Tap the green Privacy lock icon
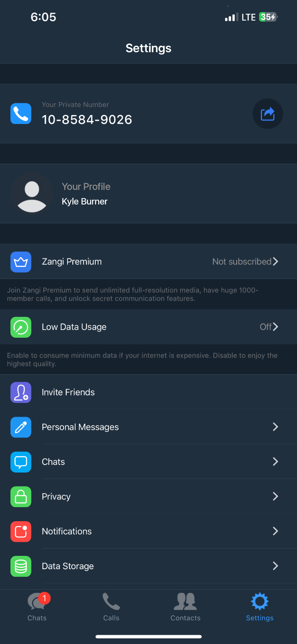 (21, 497)
